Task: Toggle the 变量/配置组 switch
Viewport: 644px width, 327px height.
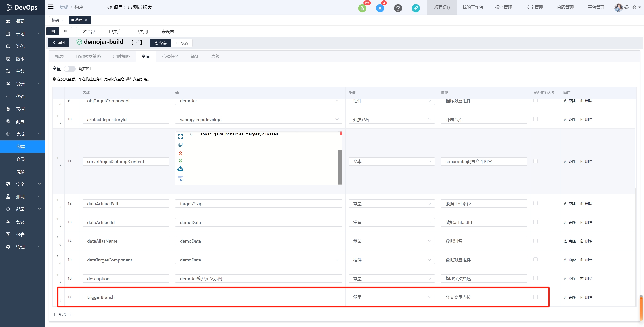Action: 70,68
